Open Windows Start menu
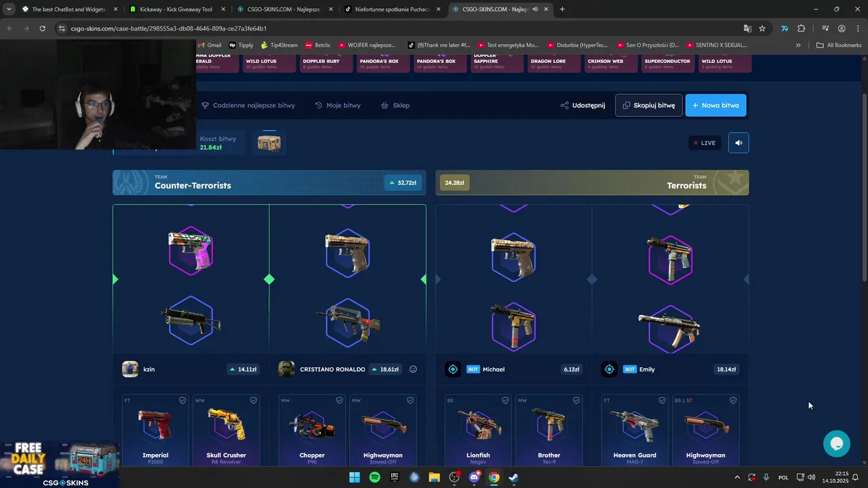This screenshot has width=868, height=488. (x=355, y=477)
